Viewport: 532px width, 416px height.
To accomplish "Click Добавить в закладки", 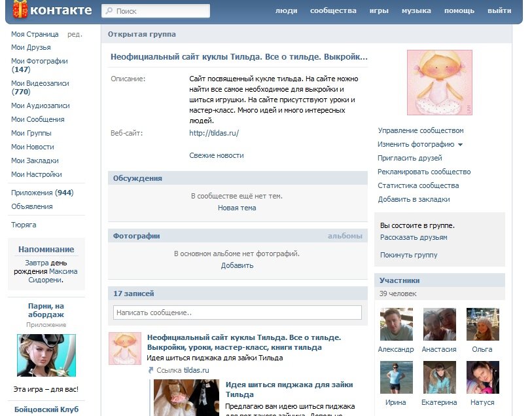I will coord(414,199).
